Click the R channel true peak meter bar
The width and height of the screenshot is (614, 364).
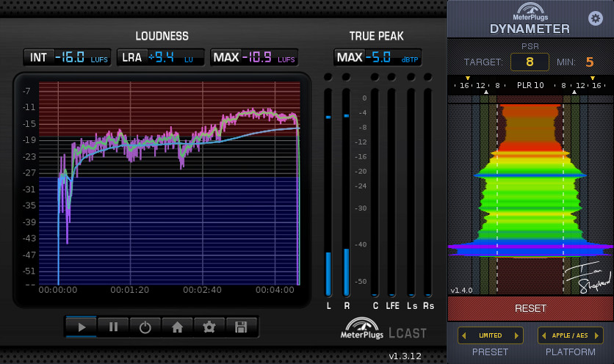pyautogui.click(x=346, y=192)
